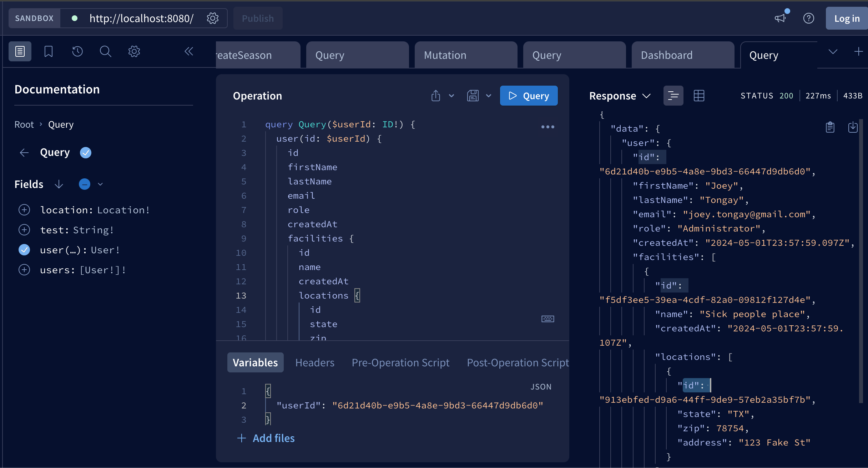Viewport: 868px width, 468px height.
Task: Click the share operation icon
Action: tap(436, 96)
